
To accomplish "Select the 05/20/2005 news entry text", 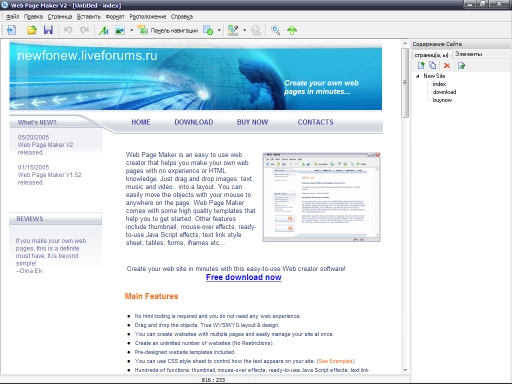I will 45,145.
